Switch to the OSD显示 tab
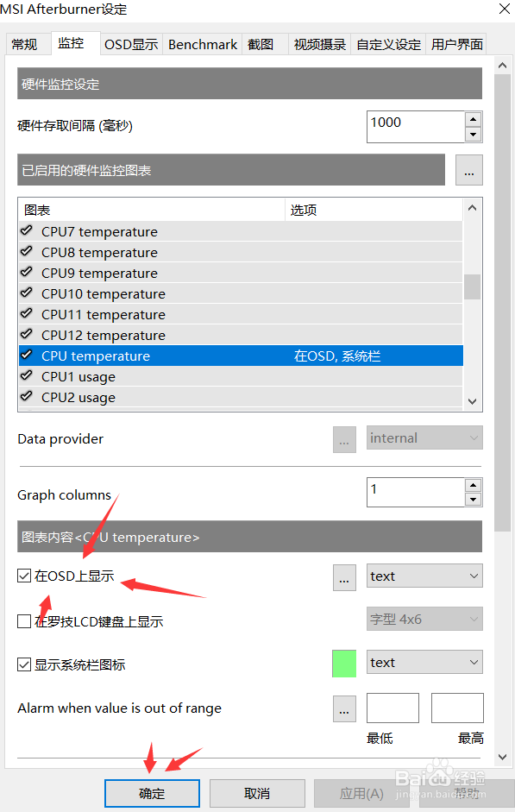Screen dimensions: 515x812 coord(131,45)
